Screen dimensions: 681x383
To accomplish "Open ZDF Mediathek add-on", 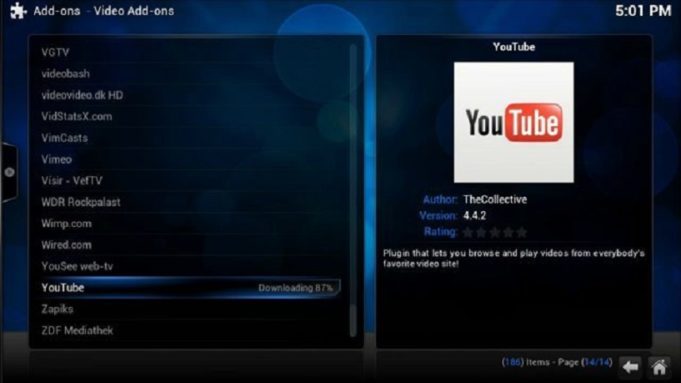I will (191, 330).
